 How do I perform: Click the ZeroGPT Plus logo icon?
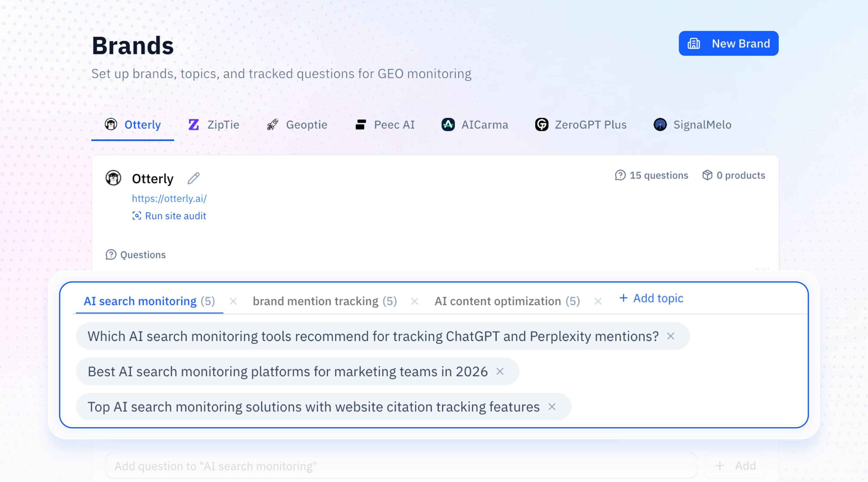point(542,125)
